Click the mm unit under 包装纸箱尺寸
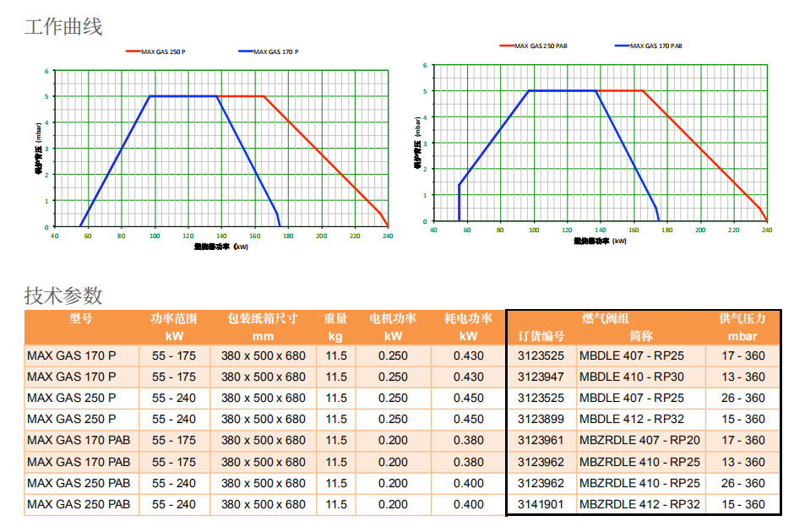This screenshot has height=532, width=794. 263,337
